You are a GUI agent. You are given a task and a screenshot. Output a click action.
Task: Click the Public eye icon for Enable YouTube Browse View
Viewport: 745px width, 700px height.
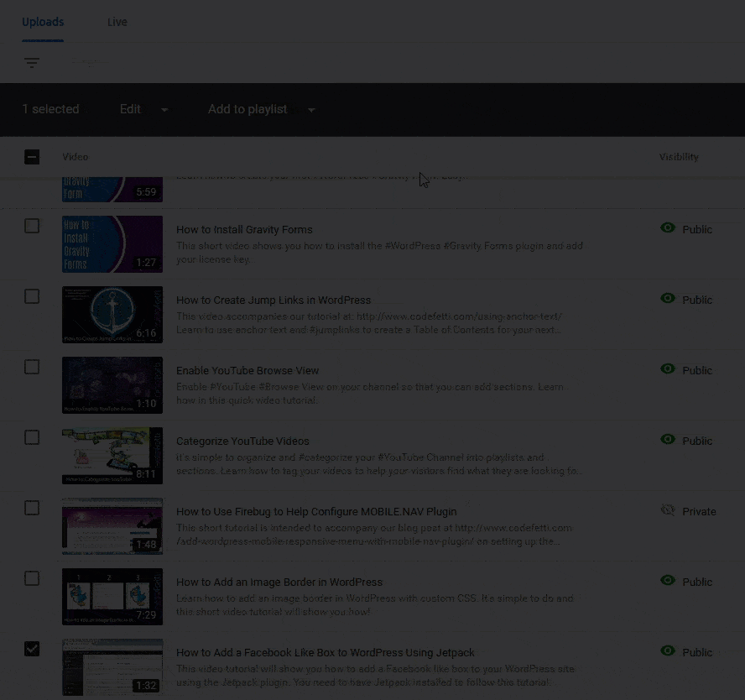668,368
